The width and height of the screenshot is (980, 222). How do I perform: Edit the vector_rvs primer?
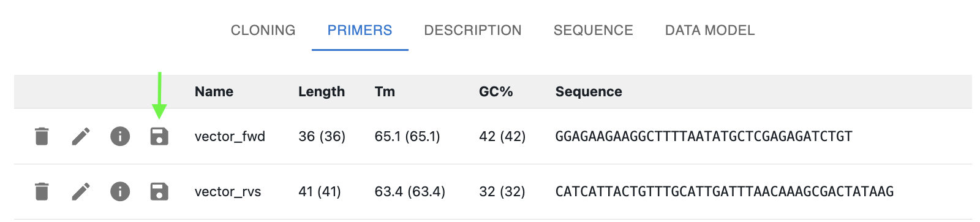point(81,191)
